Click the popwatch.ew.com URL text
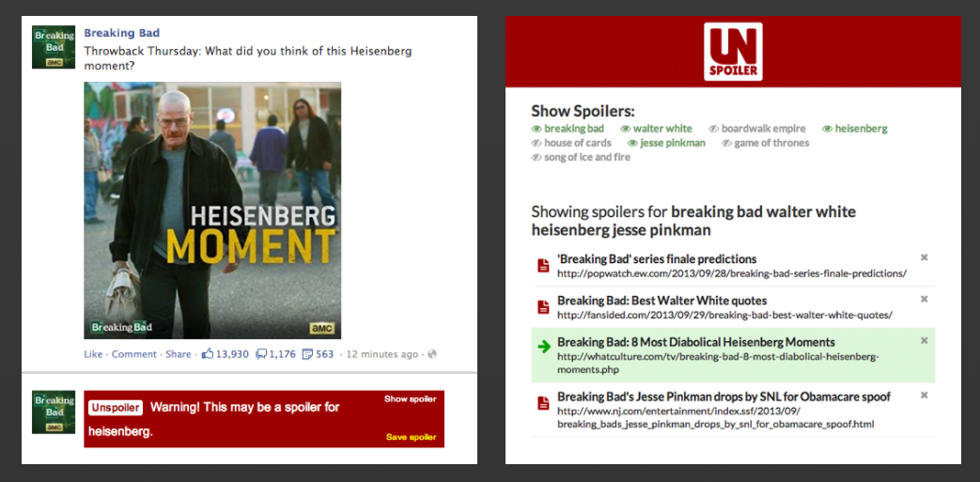980x482 pixels. coord(732,273)
